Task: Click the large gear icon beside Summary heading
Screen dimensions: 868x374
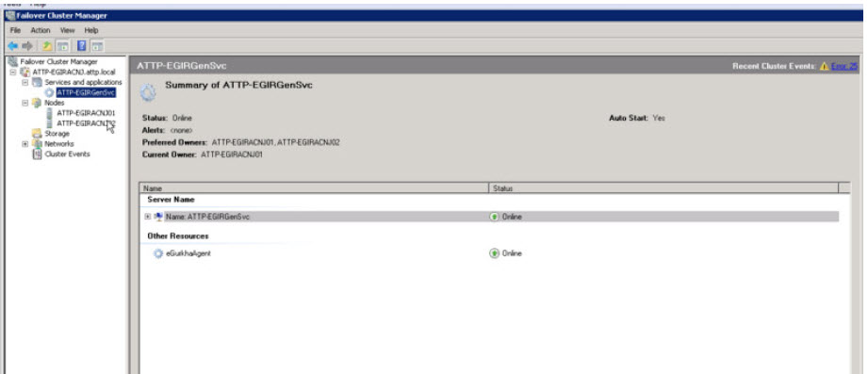Action: [x=148, y=91]
